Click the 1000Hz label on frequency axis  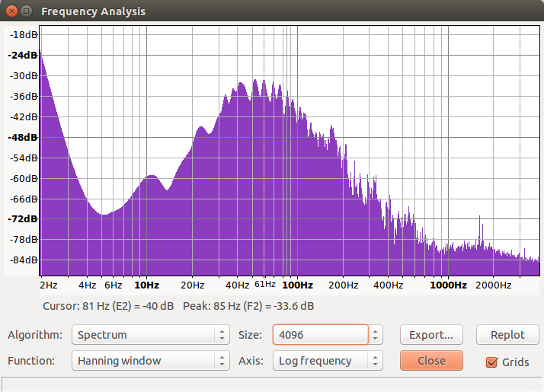(448, 285)
